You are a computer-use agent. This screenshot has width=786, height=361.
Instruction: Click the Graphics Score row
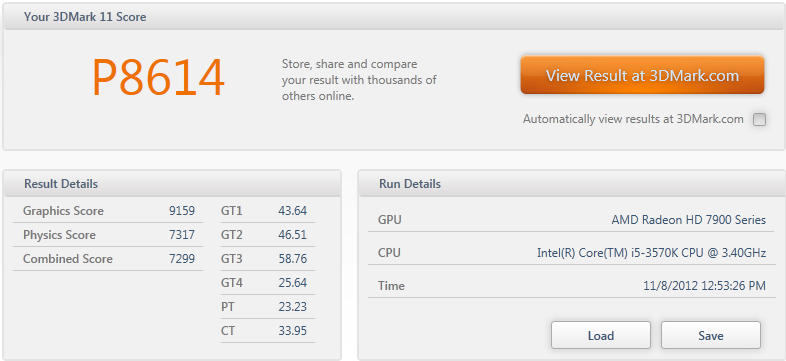108,211
